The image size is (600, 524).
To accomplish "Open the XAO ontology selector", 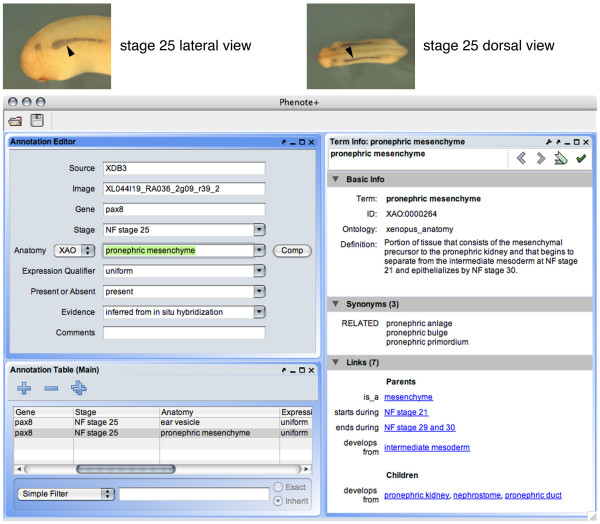I will click(72, 250).
